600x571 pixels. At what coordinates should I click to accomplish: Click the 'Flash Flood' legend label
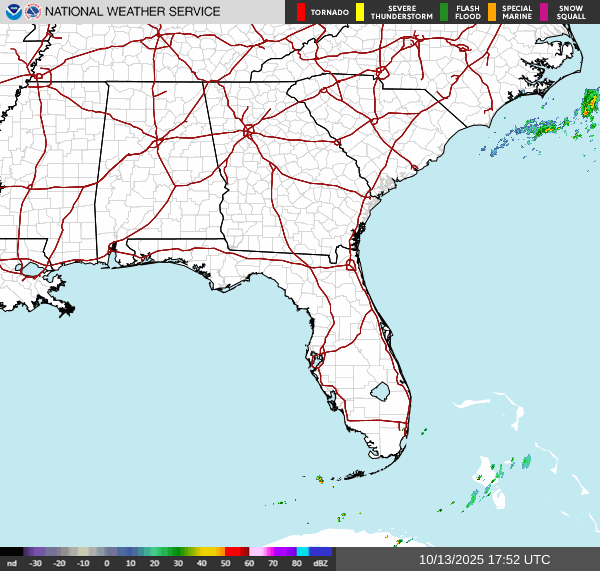click(x=467, y=12)
